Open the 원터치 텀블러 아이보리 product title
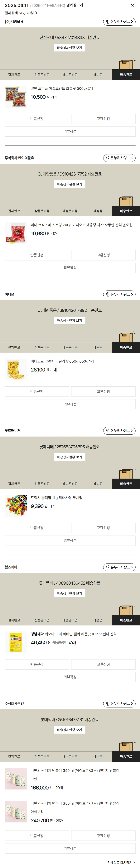 coord(75,803)
